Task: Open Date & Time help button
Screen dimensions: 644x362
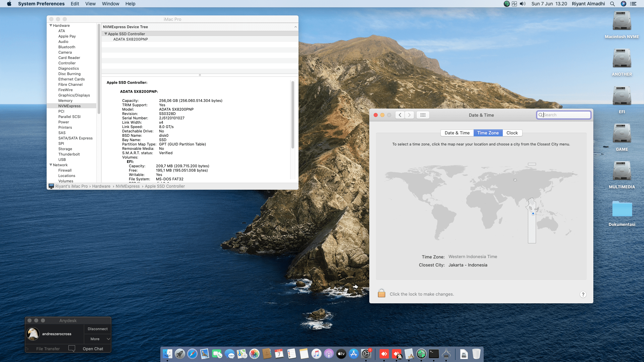Action: pyautogui.click(x=583, y=294)
